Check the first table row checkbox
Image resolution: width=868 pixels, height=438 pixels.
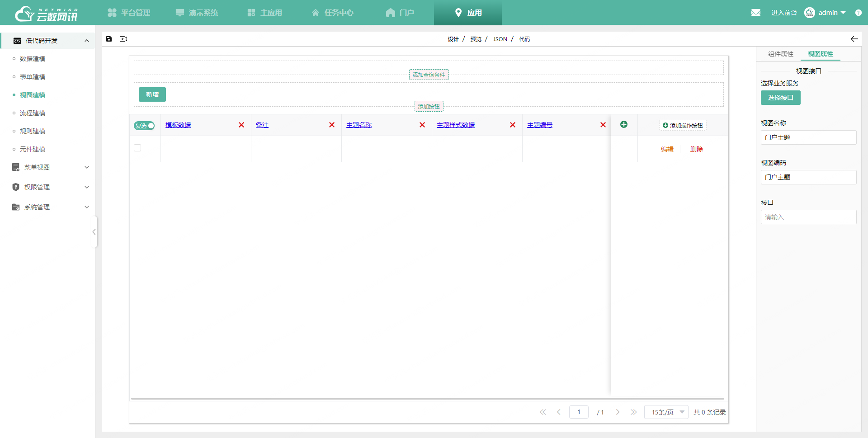coord(137,148)
